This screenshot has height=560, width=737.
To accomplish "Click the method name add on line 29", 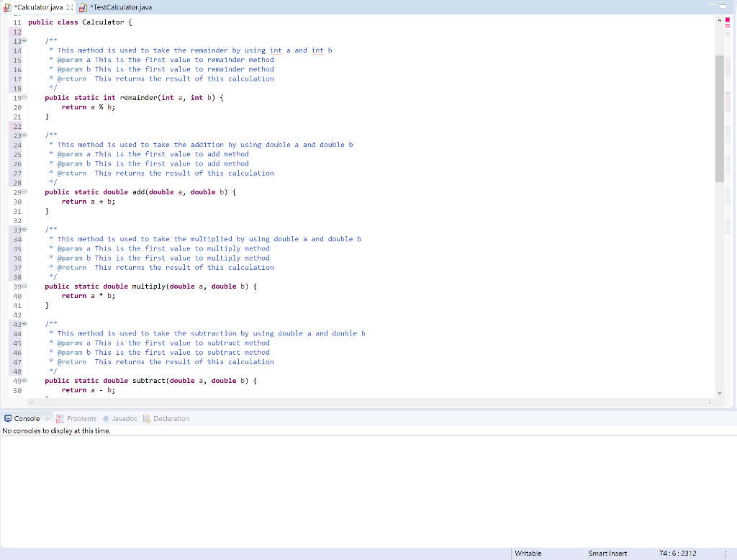I will [139, 192].
